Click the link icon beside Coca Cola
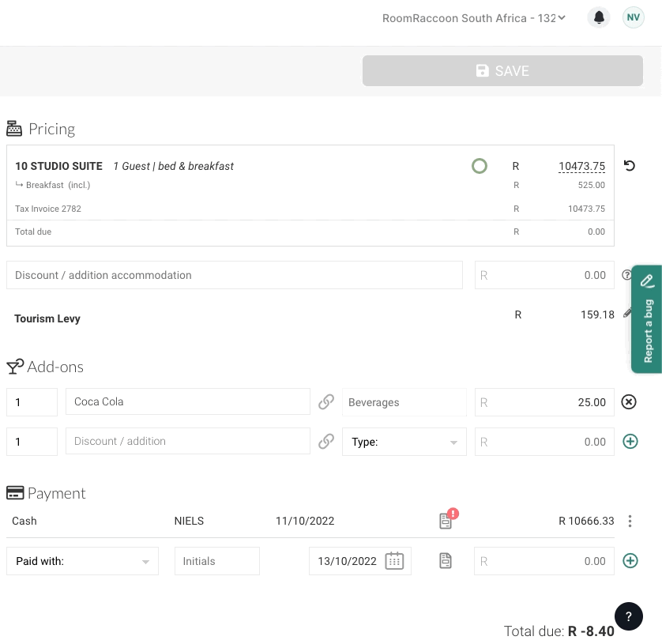Image resolution: width=662 pixels, height=644 pixels. pos(326,402)
